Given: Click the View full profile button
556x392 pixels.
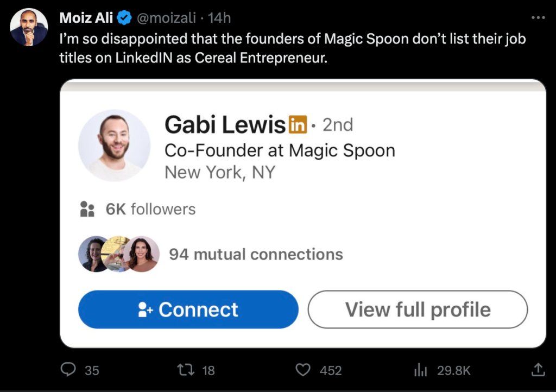Looking at the screenshot, I should 418,309.
